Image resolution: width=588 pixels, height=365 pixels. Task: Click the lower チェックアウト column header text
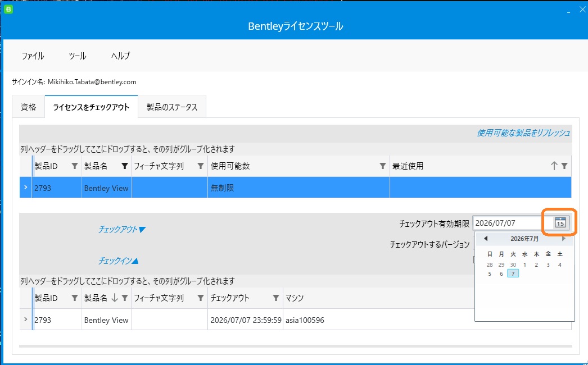point(230,298)
